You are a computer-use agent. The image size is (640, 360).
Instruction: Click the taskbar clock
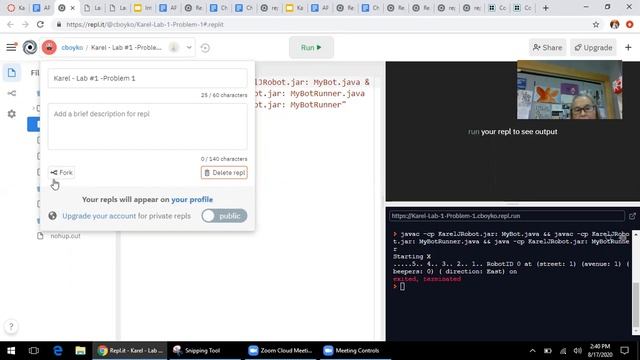coord(600,351)
